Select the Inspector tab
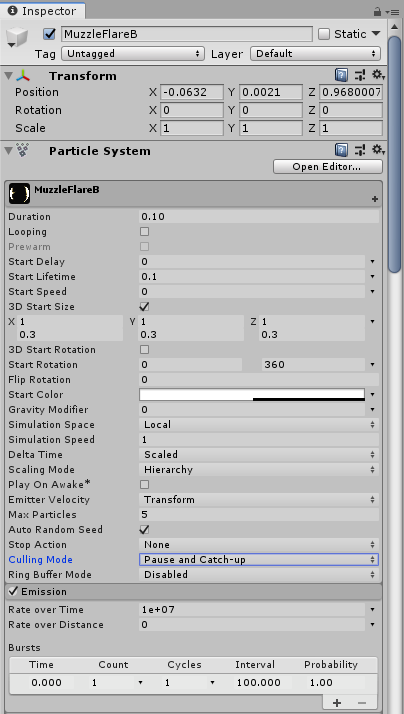This screenshot has width=404, height=714. click(x=42, y=11)
